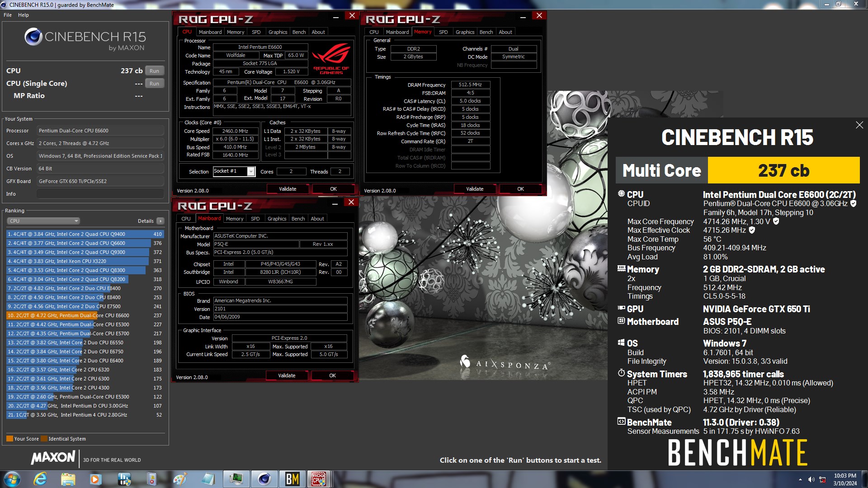Close the BenchMate result overlay X
868x488 pixels.
pos(859,125)
